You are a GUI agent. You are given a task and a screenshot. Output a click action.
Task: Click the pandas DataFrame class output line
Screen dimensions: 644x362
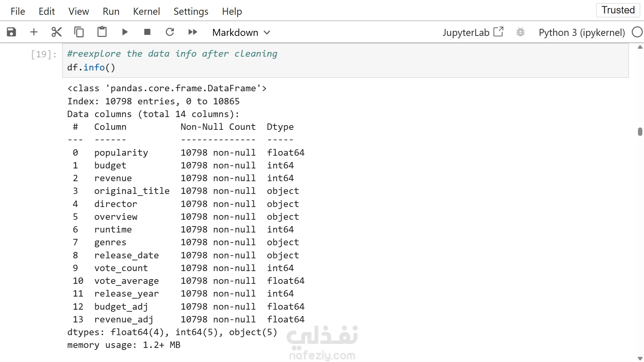[x=167, y=88]
